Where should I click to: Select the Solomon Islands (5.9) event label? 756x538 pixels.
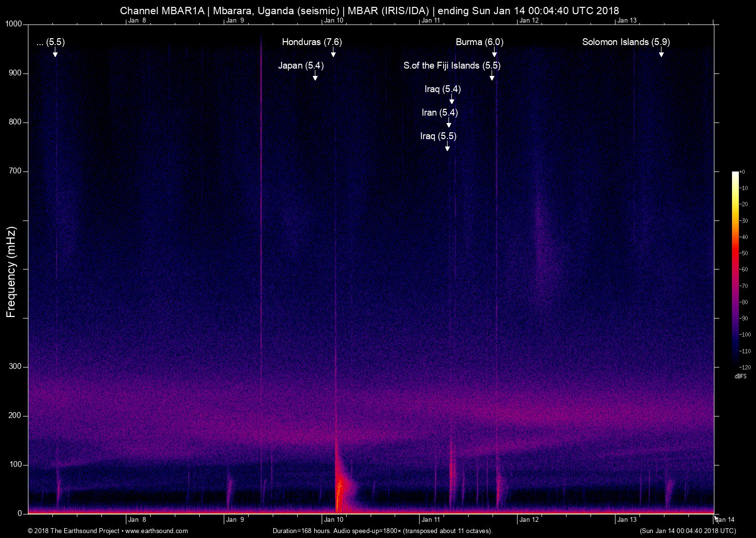pyautogui.click(x=625, y=42)
